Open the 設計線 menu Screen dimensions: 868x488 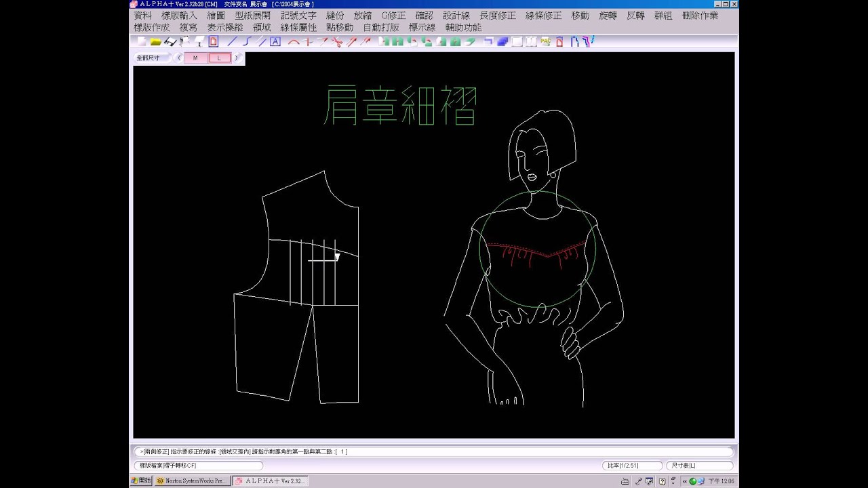click(x=456, y=15)
